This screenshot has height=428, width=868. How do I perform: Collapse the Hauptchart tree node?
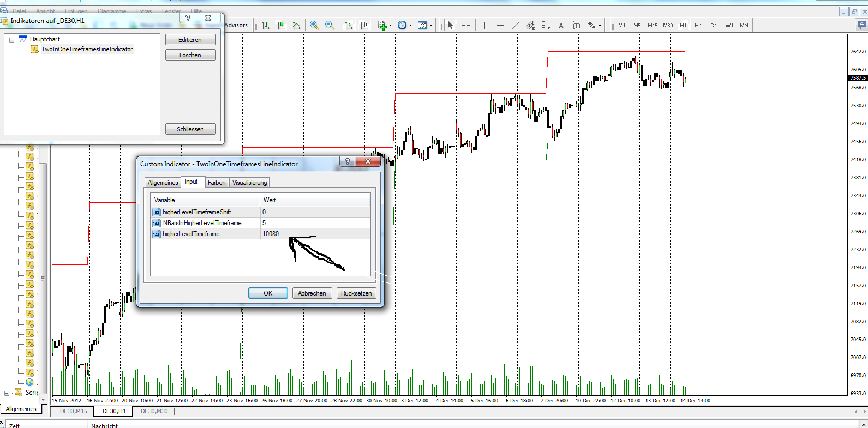[12, 40]
